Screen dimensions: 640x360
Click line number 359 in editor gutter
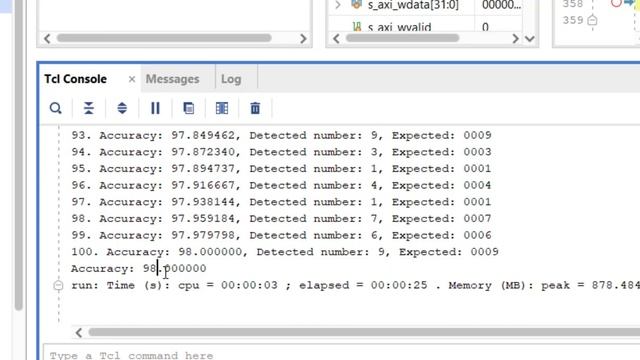(x=573, y=20)
